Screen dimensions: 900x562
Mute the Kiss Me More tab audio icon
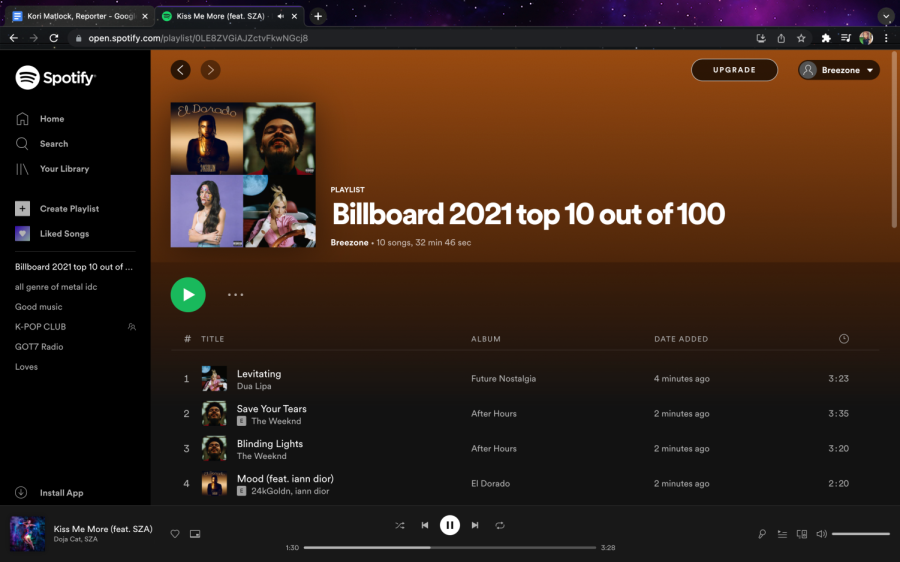281,16
